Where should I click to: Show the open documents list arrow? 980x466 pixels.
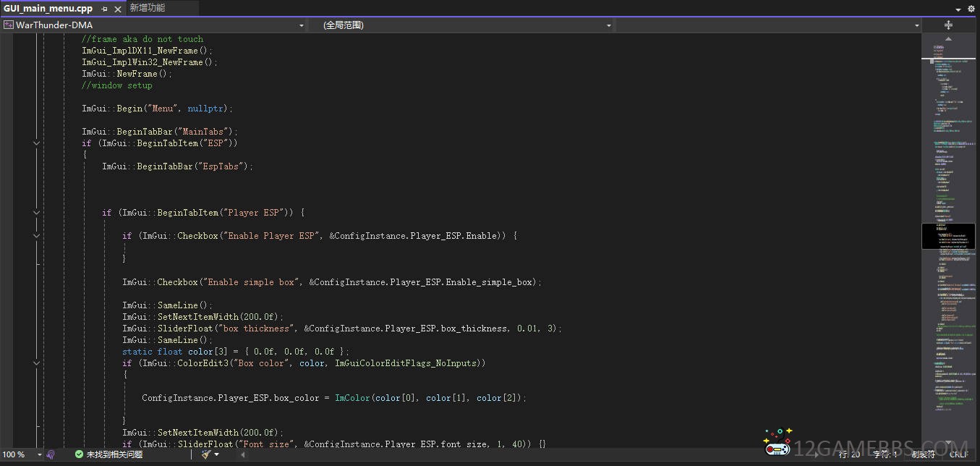point(959,9)
